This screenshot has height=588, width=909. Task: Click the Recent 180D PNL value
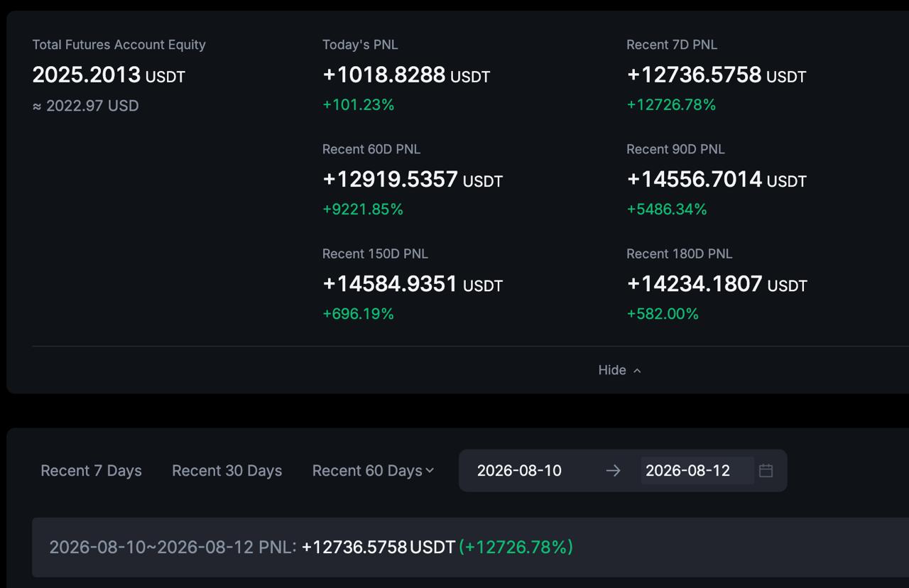(717, 284)
